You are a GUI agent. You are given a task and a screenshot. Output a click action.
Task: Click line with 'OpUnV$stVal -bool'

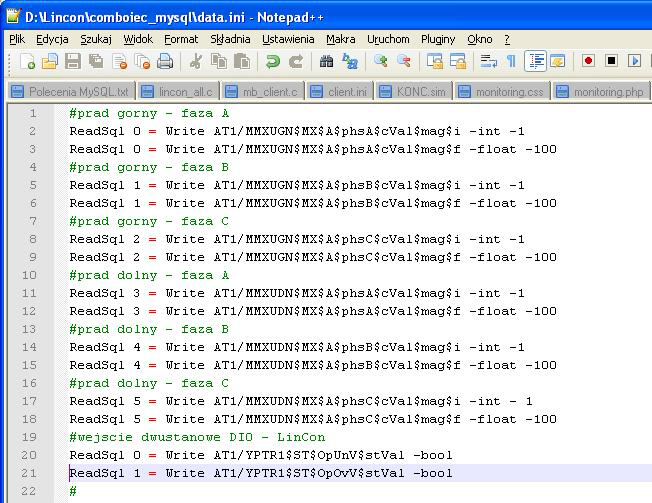[261, 455]
